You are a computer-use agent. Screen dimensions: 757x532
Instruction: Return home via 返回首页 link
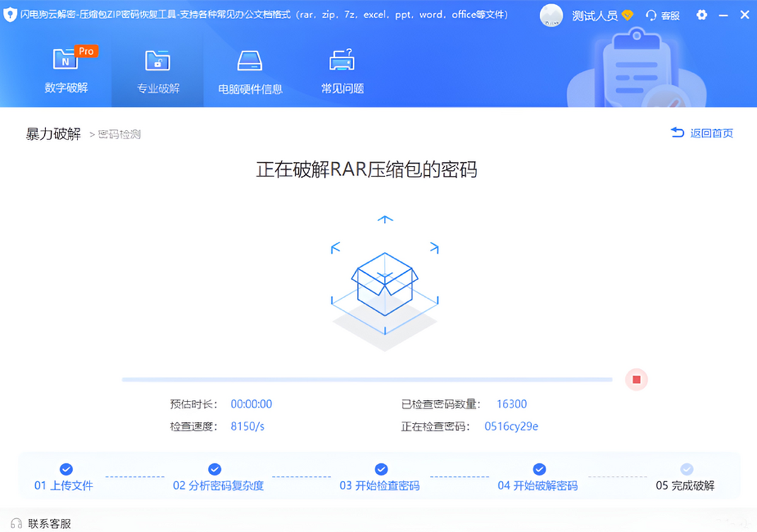(708, 134)
